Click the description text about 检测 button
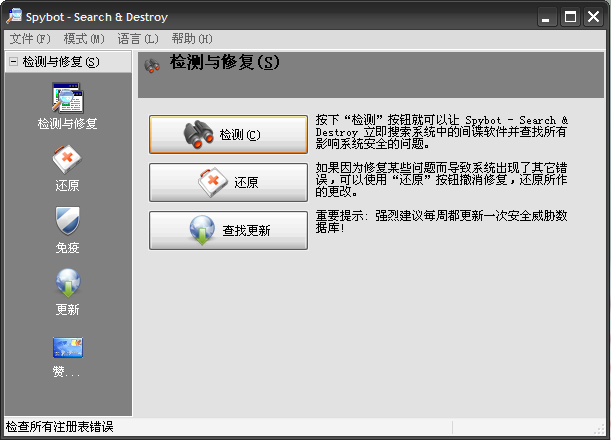The height and width of the screenshot is (440, 611). coord(441,132)
